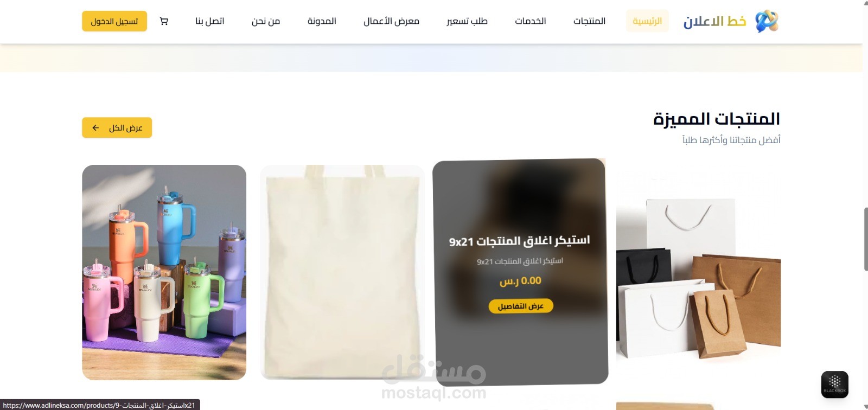Open من نحن about page
The height and width of the screenshot is (410, 868).
click(x=266, y=21)
